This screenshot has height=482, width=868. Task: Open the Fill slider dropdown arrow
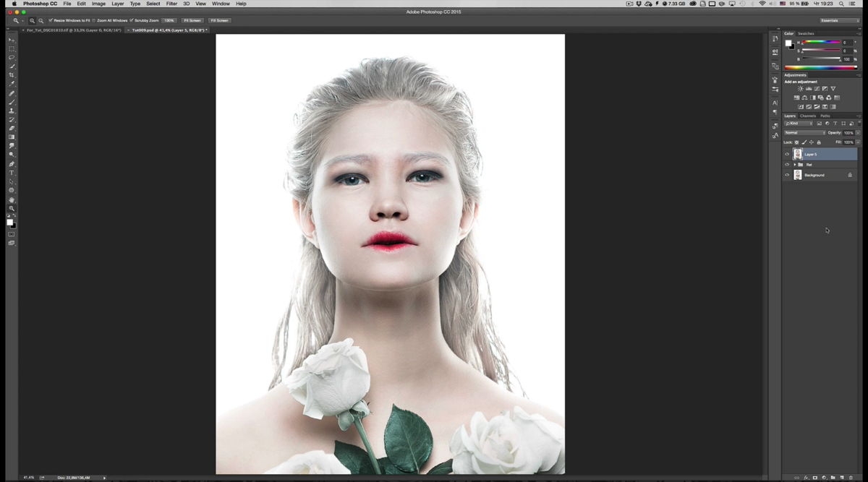tap(858, 142)
